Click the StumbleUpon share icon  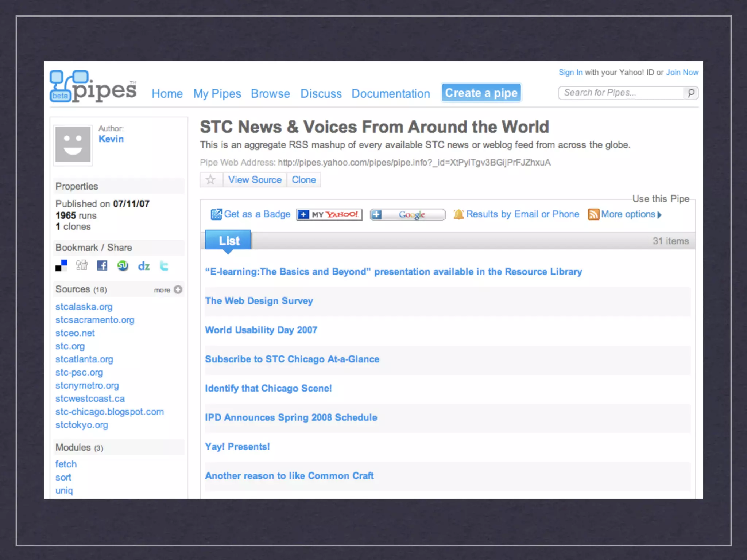coord(123,266)
